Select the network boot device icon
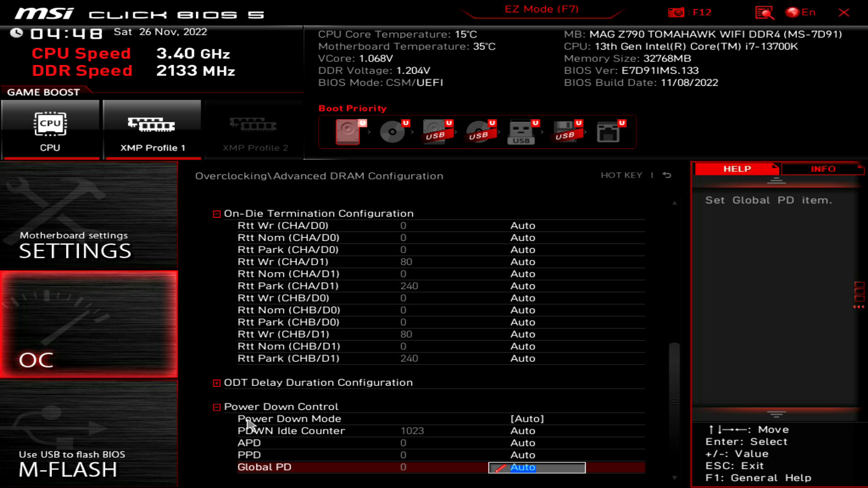Image resolution: width=868 pixels, height=488 pixels. pyautogui.click(x=610, y=131)
